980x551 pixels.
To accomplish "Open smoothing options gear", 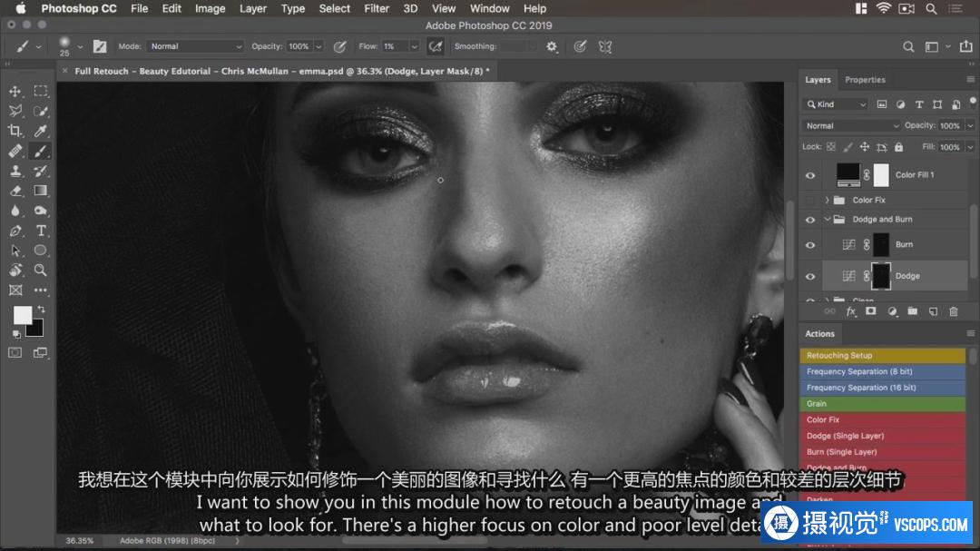I will tap(552, 46).
